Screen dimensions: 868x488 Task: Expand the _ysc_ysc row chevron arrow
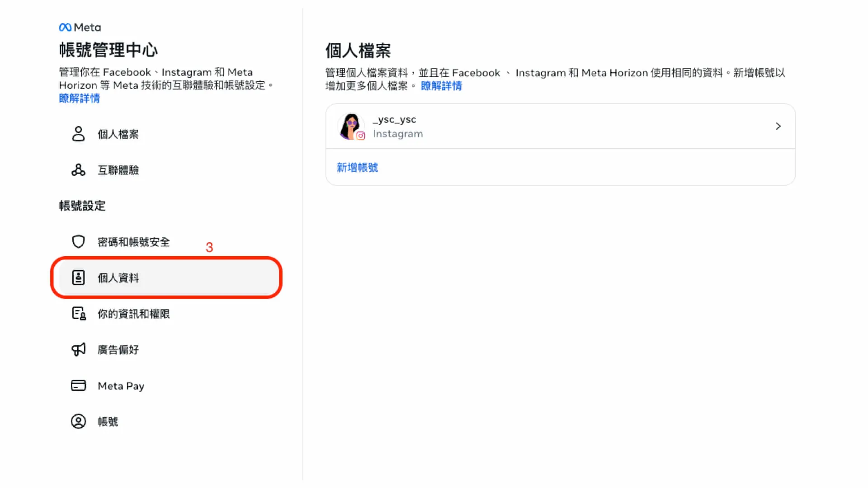pyautogui.click(x=778, y=126)
